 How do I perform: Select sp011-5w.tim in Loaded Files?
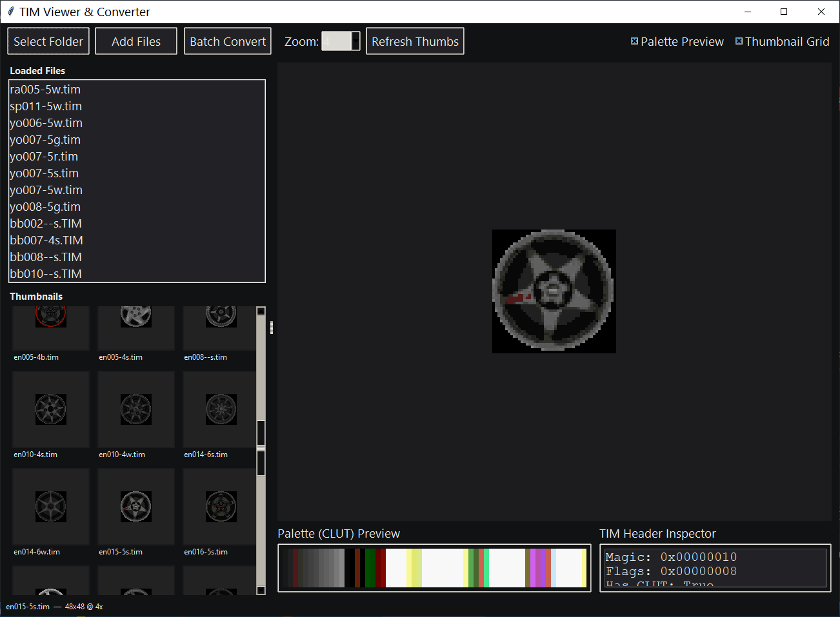[137, 106]
